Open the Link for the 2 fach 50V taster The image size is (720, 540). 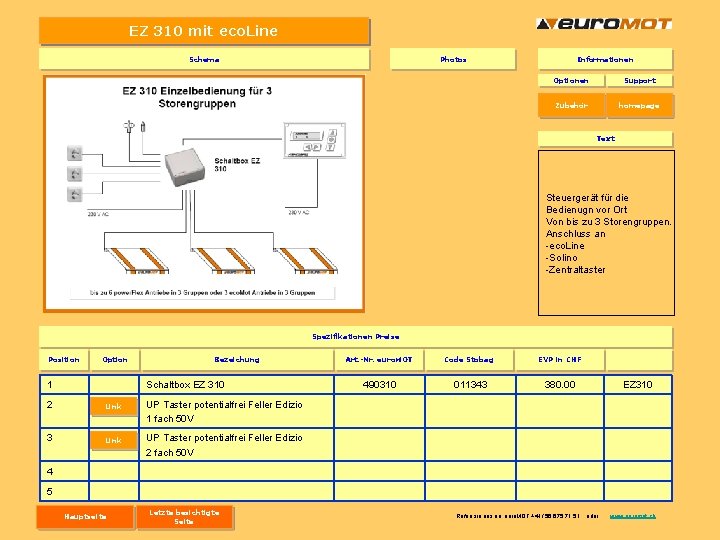[x=113, y=440]
